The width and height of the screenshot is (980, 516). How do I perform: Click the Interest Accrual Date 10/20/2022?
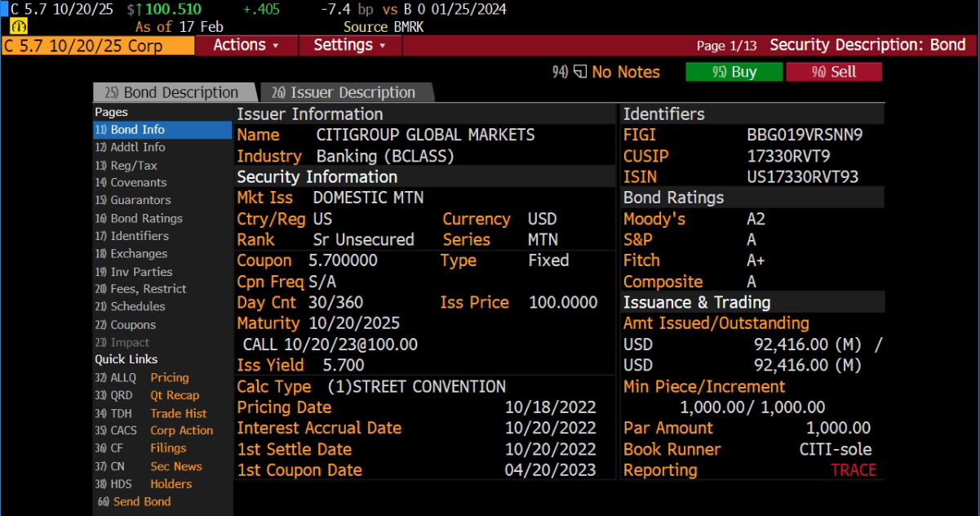click(x=551, y=429)
